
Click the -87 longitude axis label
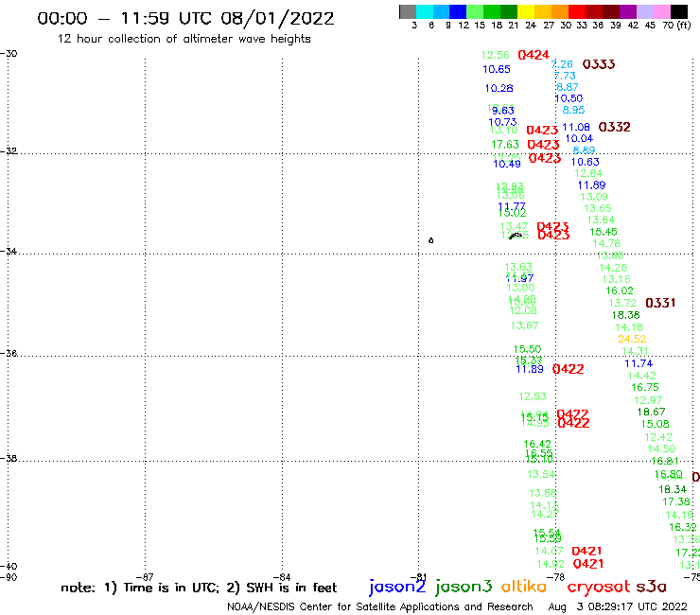coord(145,577)
